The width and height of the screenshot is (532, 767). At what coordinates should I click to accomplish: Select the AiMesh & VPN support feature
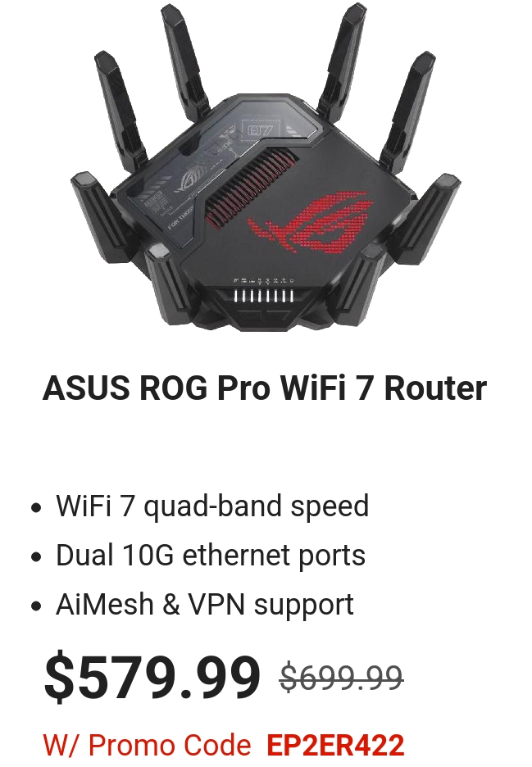(205, 604)
